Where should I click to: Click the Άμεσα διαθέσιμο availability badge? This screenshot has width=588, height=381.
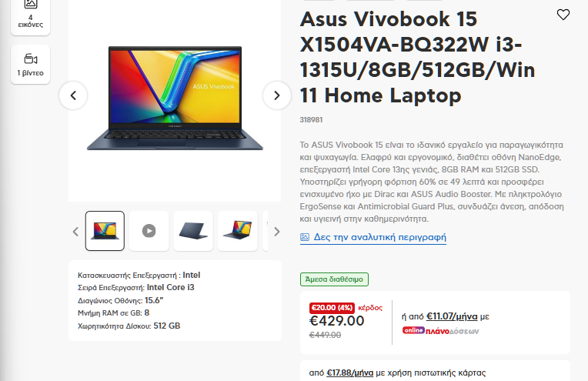point(334,279)
